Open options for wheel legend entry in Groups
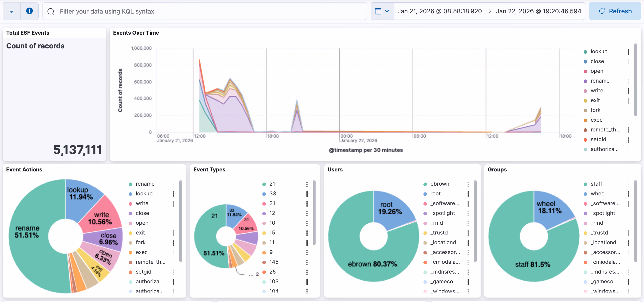The width and height of the screenshot is (644, 302). (x=628, y=194)
